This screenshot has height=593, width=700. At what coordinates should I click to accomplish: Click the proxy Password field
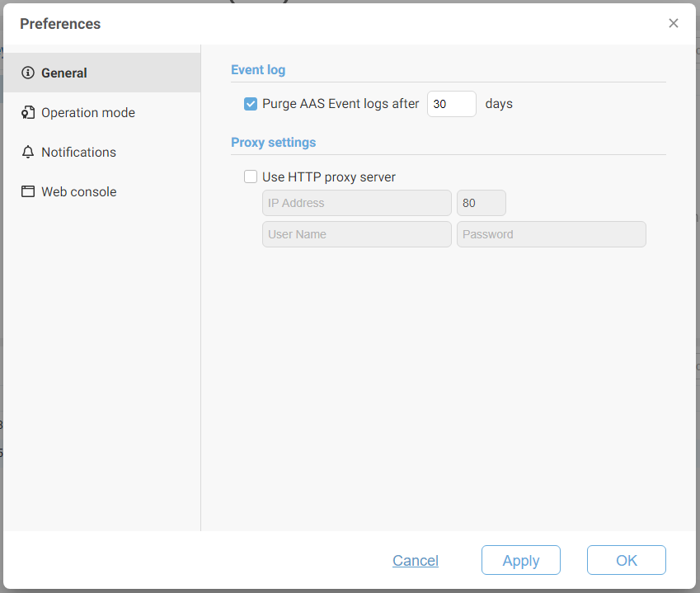pos(552,234)
